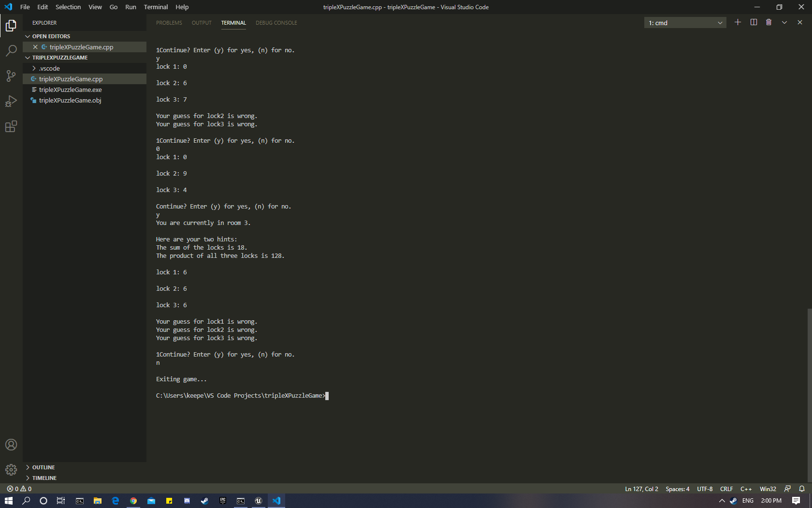Open Microsoft Edge from taskbar
Viewport: 812px width, 508px height.
pyautogui.click(x=116, y=501)
